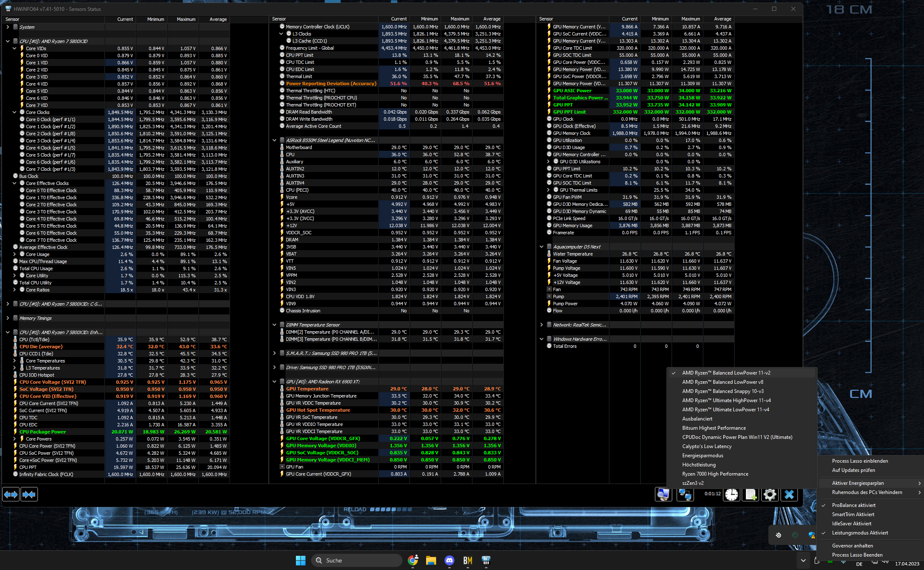Open the remote monitoring network computers icon

coord(685,494)
